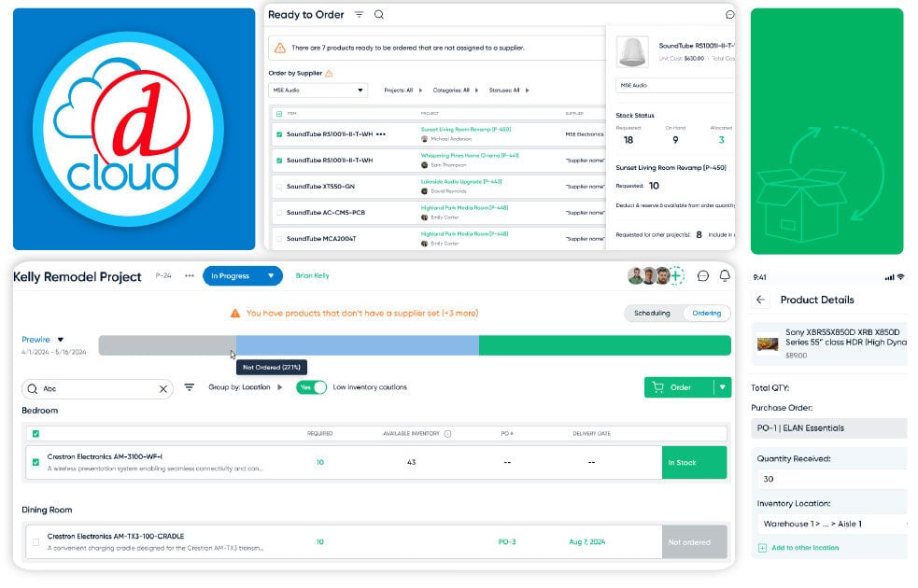The height and width of the screenshot is (588, 918).
Task: Click the add collaborator plus icon
Action: [x=674, y=274]
